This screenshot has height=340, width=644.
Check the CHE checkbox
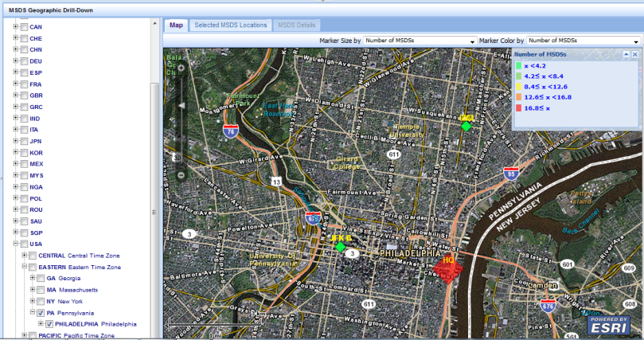24,38
